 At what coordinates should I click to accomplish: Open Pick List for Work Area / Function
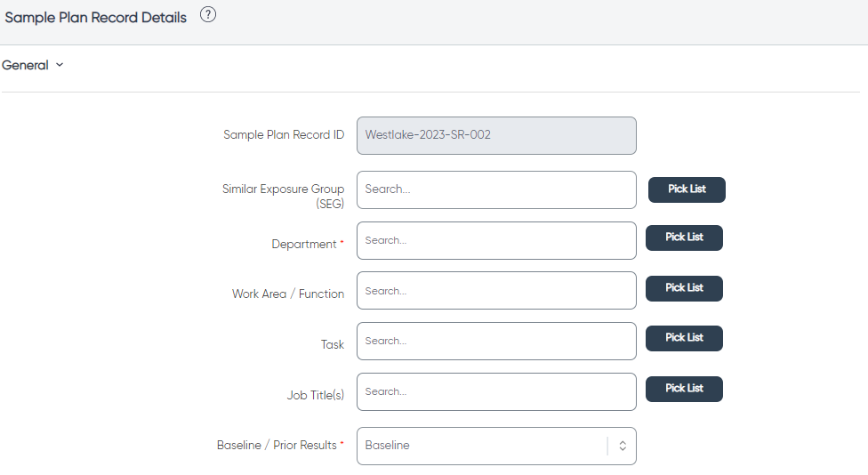[684, 288]
